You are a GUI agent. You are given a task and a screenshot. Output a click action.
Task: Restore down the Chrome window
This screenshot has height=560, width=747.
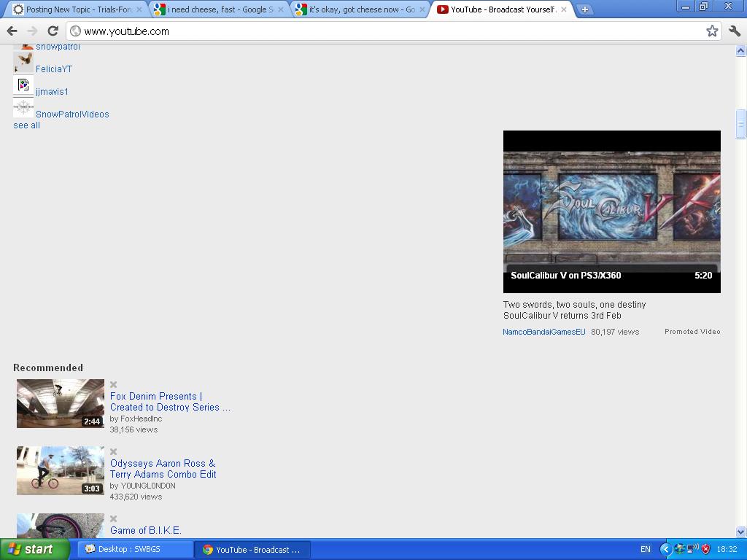click(x=704, y=7)
